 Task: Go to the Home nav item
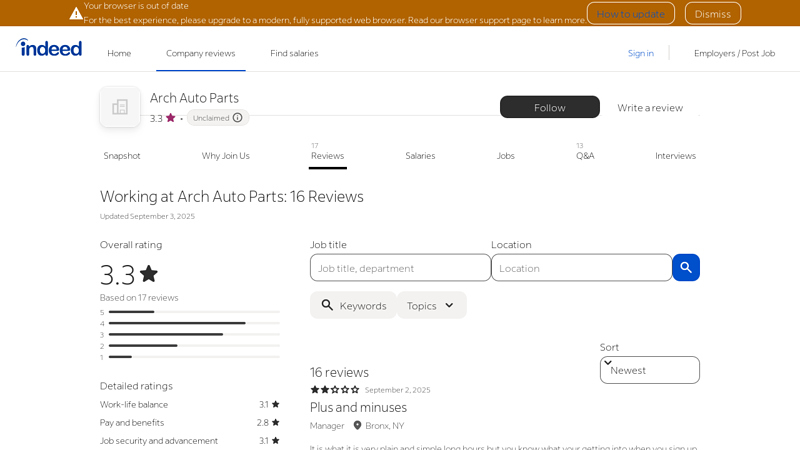[119, 53]
